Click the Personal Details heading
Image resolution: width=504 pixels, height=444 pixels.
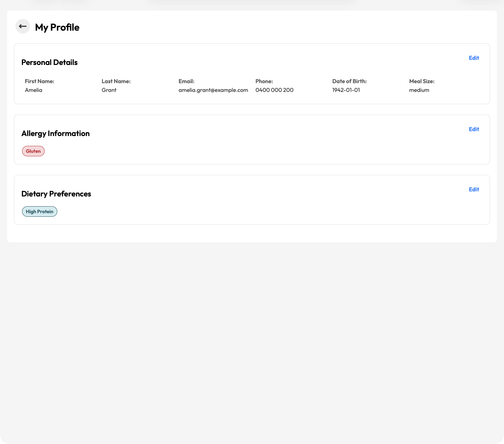[50, 62]
